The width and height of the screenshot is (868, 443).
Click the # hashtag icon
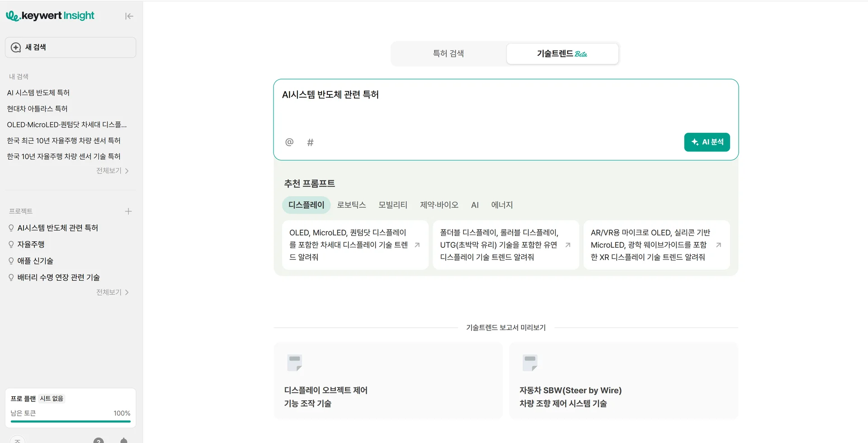click(310, 142)
